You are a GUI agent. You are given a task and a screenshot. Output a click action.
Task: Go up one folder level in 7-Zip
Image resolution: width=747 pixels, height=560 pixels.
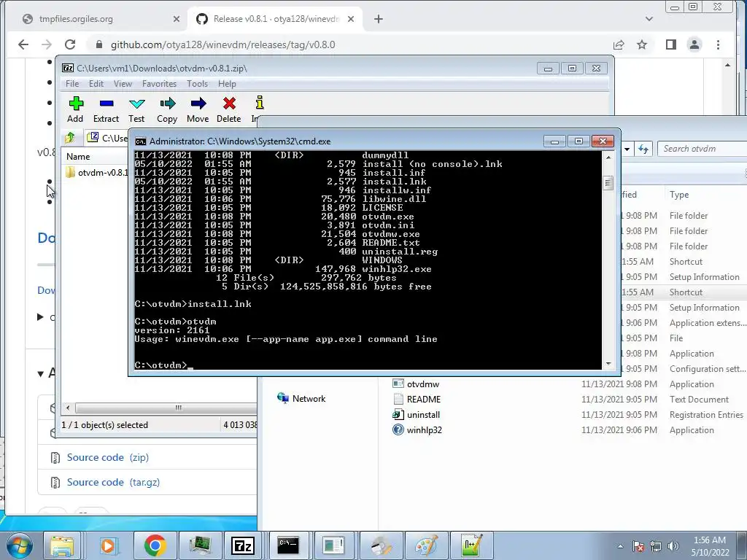point(70,138)
